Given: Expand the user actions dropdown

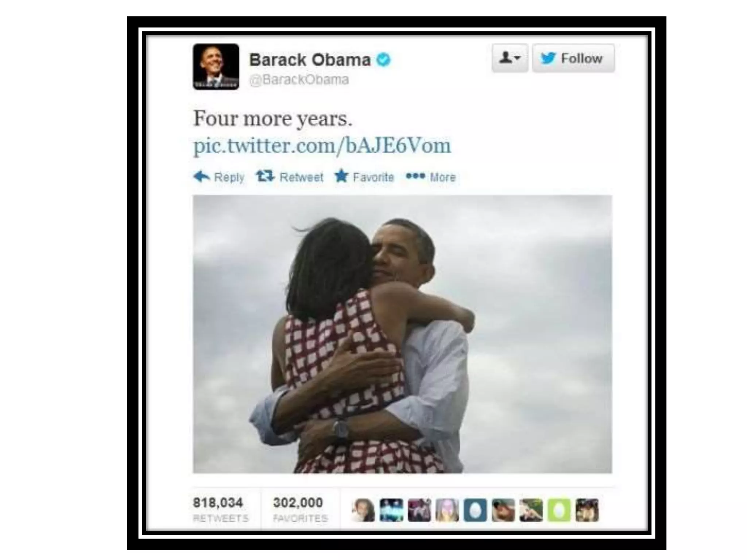Looking at the screenshot, I should (x=510, y=58).
